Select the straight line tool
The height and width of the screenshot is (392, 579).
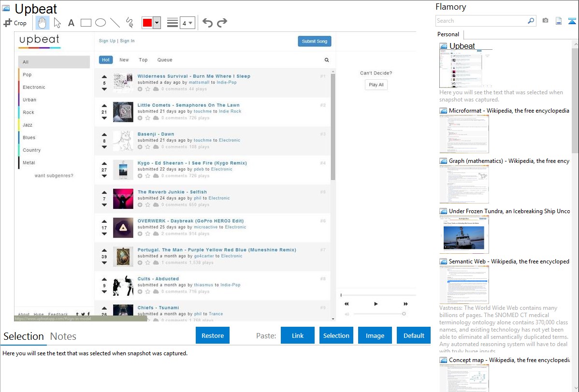coord(115,23)
